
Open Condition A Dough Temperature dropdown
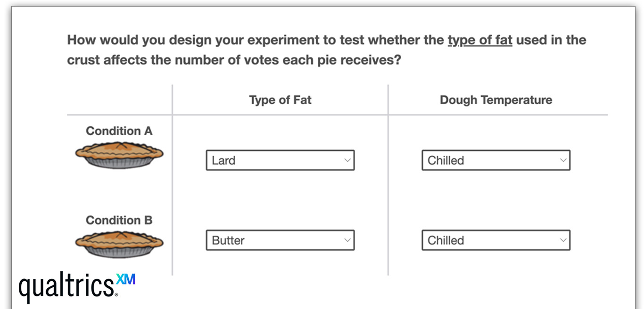[x=496, y=160]
